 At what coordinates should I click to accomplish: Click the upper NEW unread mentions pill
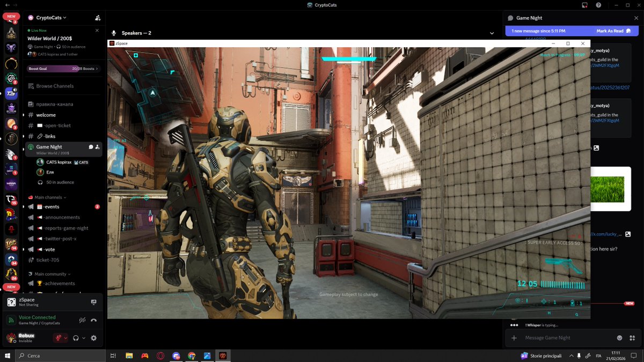click(x=11, y=17)
